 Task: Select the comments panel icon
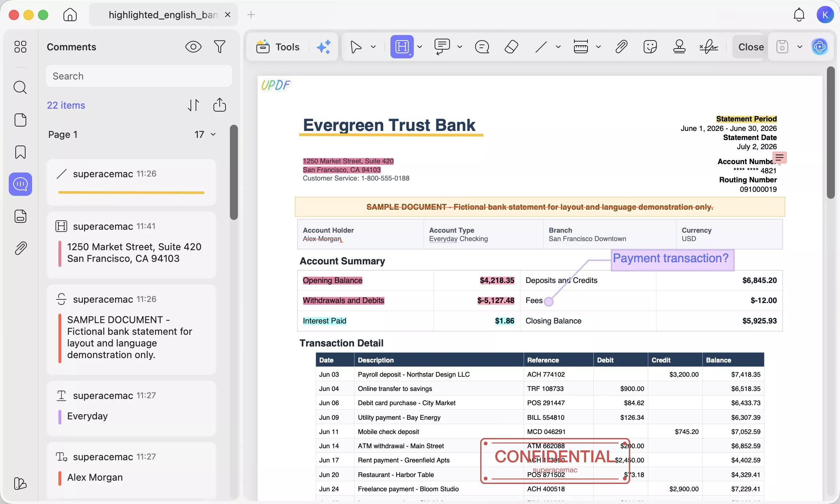[20, 184]
